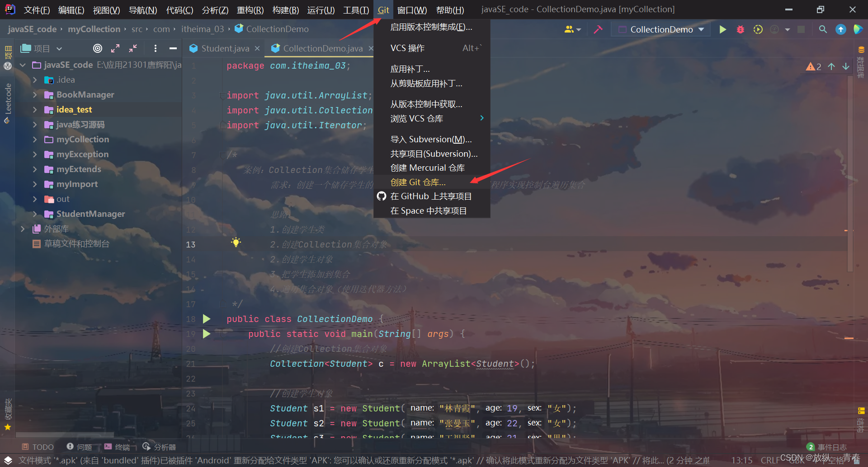Select Import into Subversion item

[432, 139]
